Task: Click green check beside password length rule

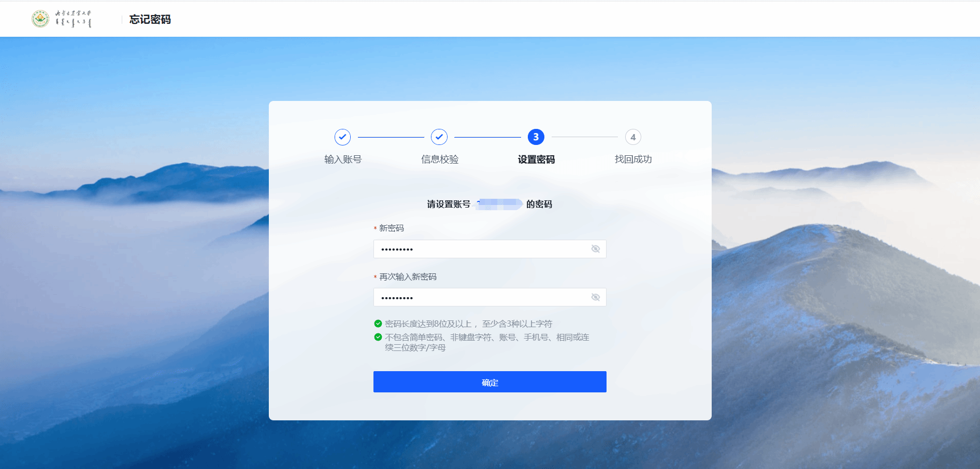Action: pos(378,324)
